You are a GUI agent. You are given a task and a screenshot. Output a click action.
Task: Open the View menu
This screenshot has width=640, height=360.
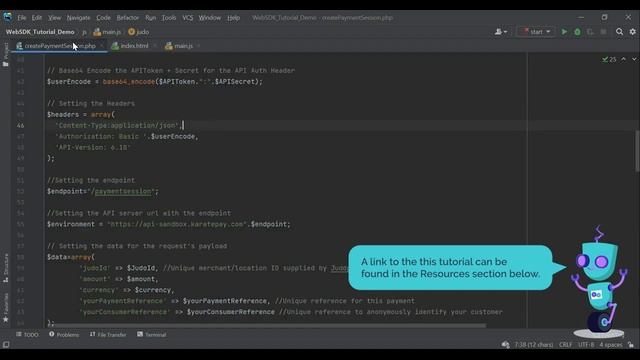click(x=54, y=18)
